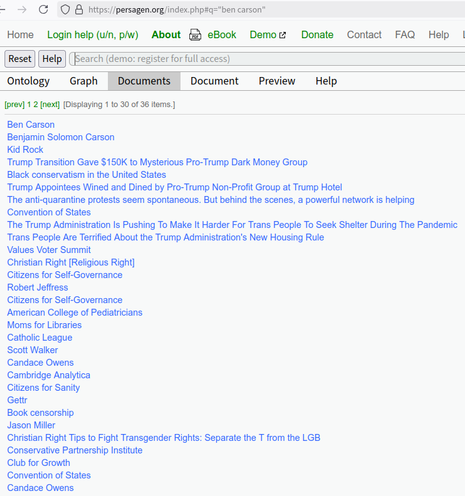Open the eBook link
The height and width of the screenshot is (496, 465).
(222, 35)
